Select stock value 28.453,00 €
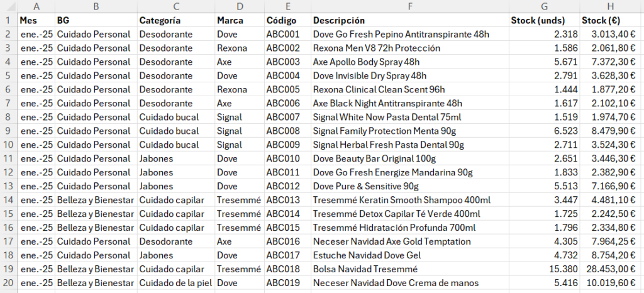Screen dimensions: 644x293 [611, 269]
